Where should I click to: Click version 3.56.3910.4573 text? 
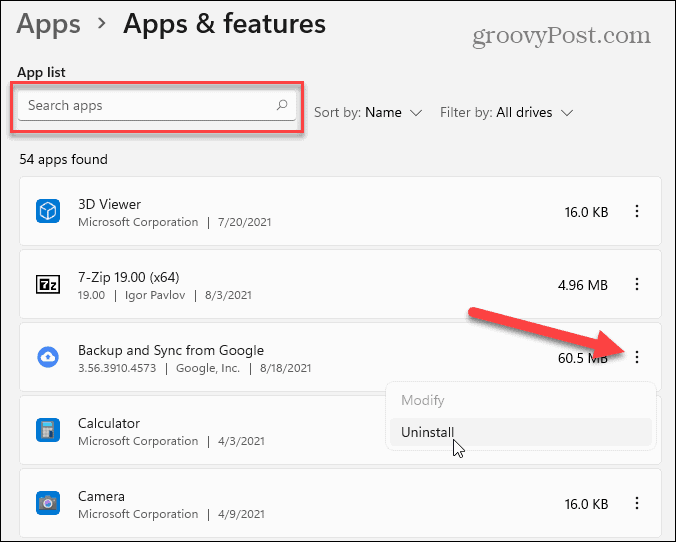point(117,368)
